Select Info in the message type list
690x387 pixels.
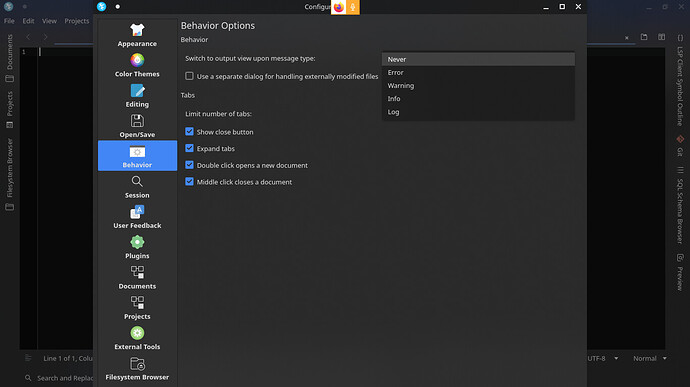point(478,99)
